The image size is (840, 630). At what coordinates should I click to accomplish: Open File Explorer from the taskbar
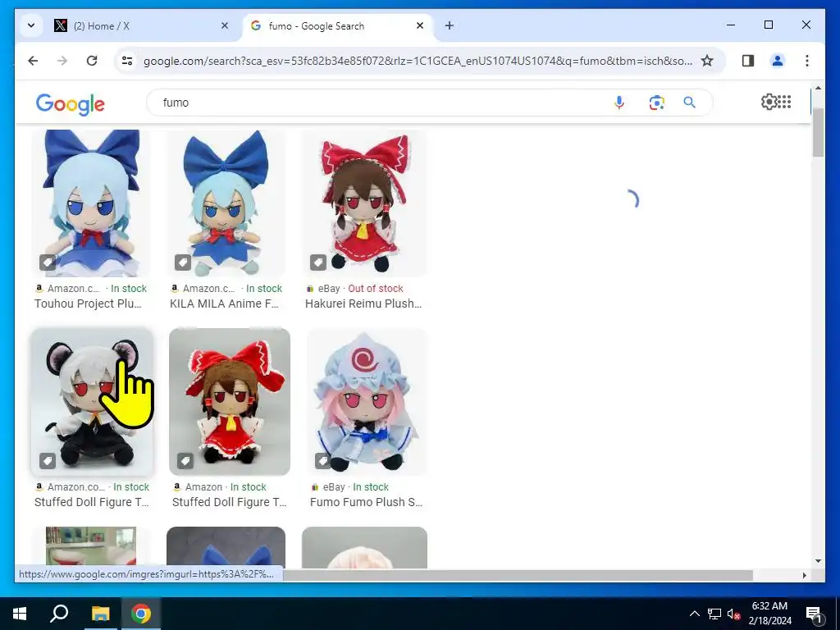tap(100, 614)
